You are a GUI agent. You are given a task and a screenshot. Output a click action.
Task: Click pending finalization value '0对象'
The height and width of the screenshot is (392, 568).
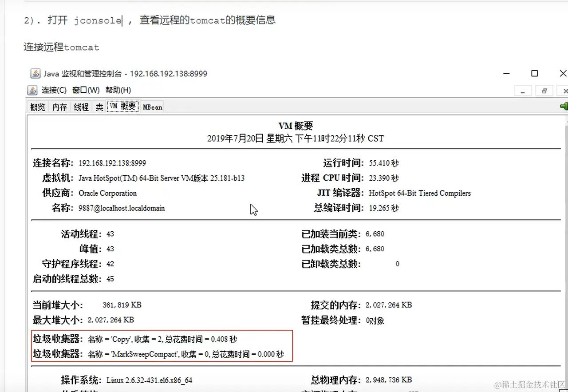[x=375, y=321]
